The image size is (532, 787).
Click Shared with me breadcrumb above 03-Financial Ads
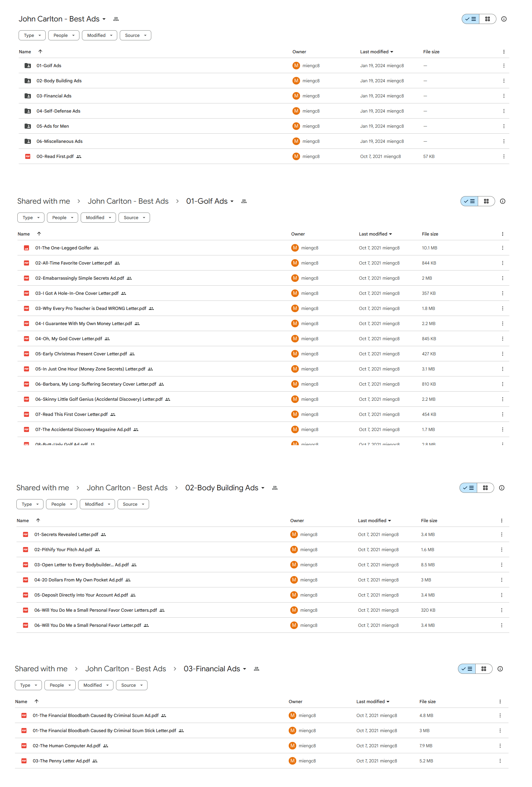pyautogui.click(x=41, y=668)
